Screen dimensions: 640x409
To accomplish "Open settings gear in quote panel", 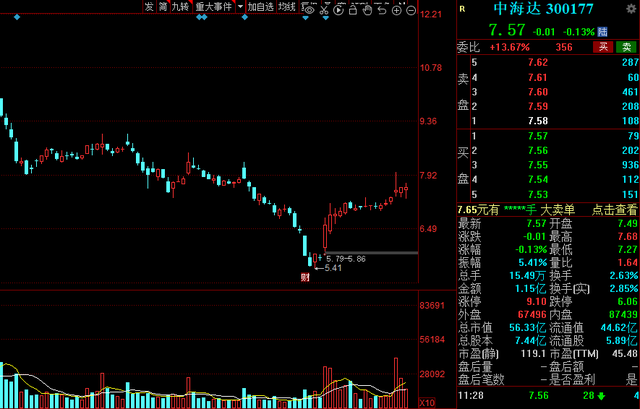I will [631, 9].
